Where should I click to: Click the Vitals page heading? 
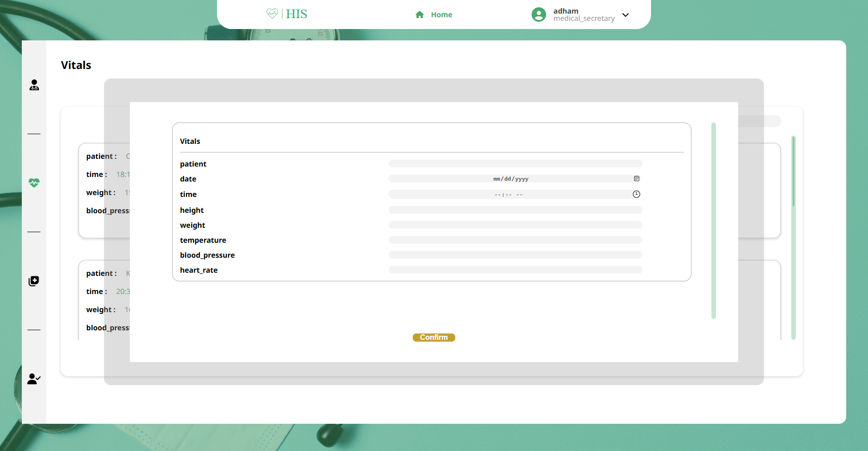pyautogui.click(x=76, y=65)
